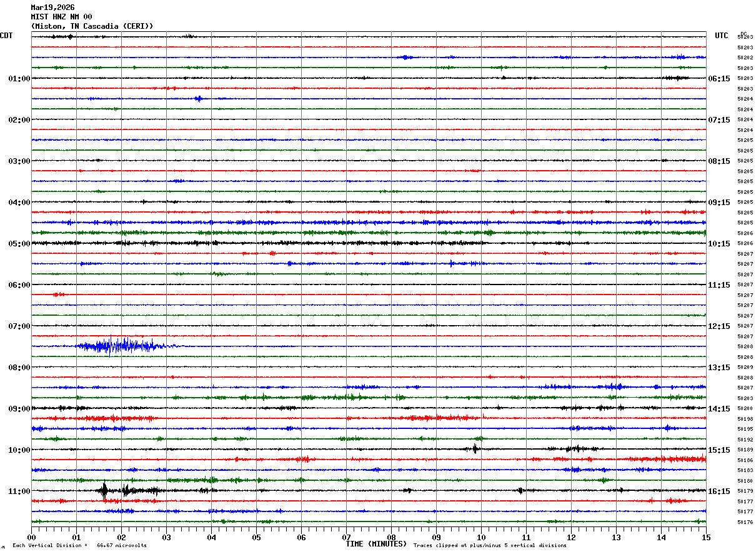Click the CDT timezone label
The image size is (756, 554).
pos(6,36)
